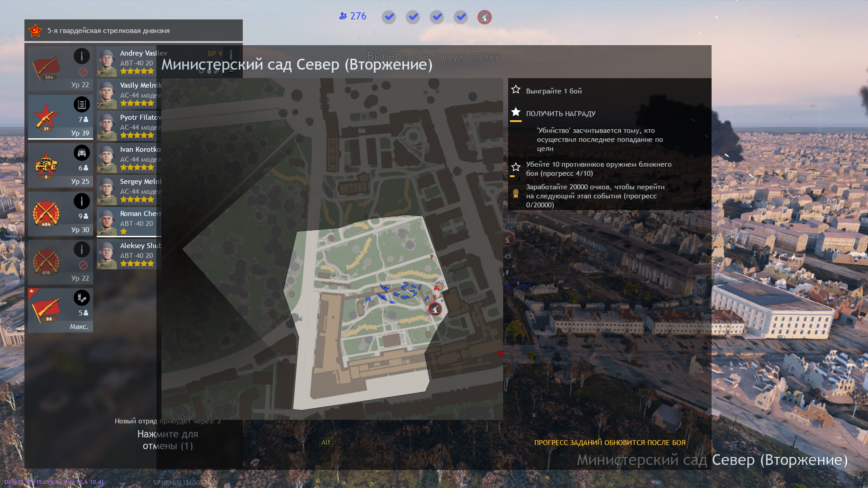Select the level 39 assault squad card
The width and height of the screenshot is (868, 488).
tap(60, 117)
